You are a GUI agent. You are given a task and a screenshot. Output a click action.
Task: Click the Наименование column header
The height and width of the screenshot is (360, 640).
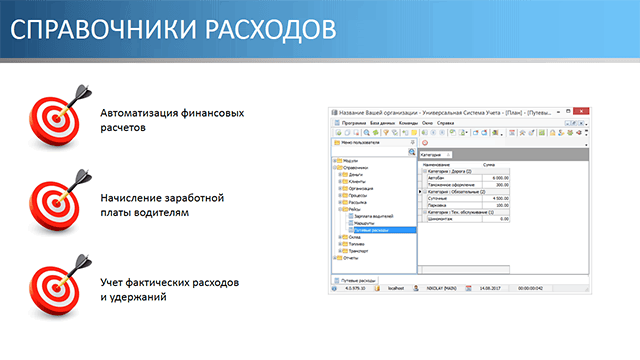(436, 165)
